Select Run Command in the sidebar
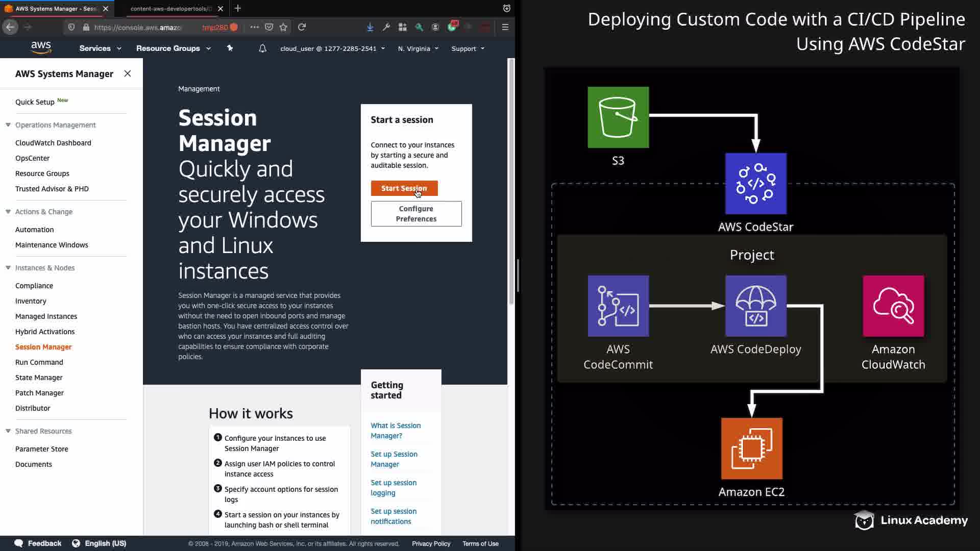The height and width of the screenshot is (551, 980). [39, 362]
